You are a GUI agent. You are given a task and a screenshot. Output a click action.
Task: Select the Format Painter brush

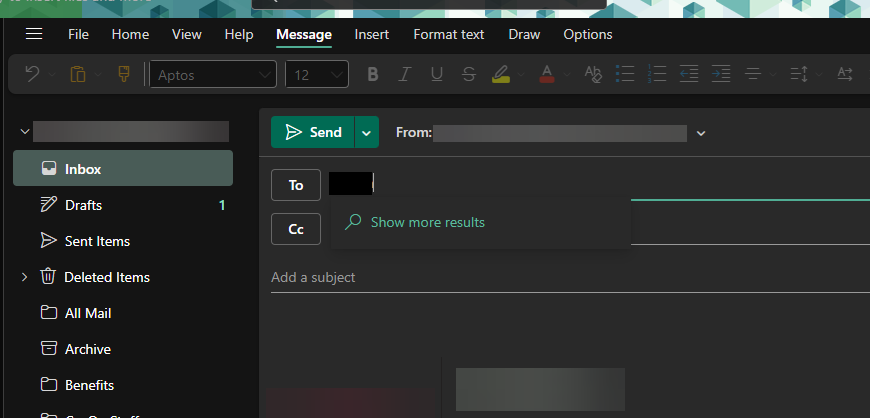pos(124,74)
